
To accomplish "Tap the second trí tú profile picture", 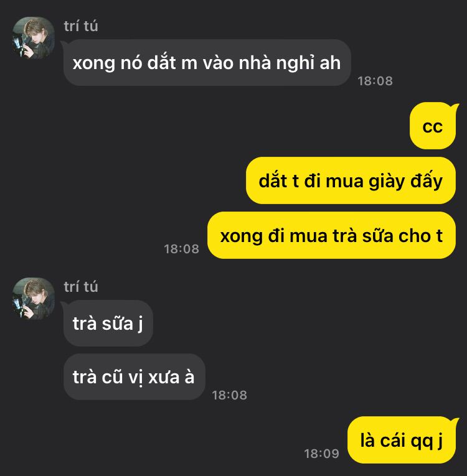I will coord(33,298).
